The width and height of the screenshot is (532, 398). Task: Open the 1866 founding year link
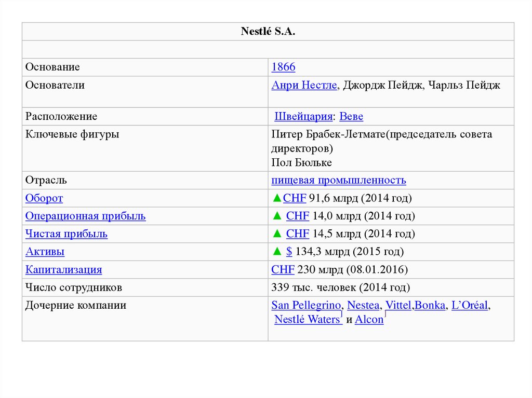pyautogui.click(x=283, y=67)
